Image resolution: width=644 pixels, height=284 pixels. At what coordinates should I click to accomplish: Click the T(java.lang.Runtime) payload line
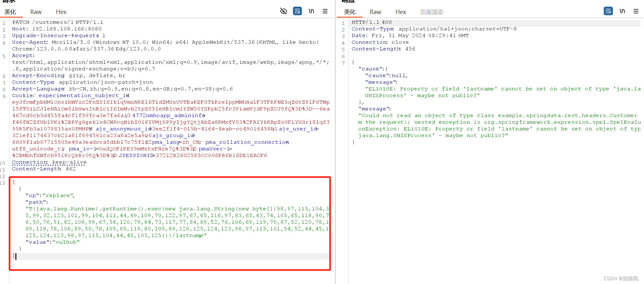[x=177, y=209]
